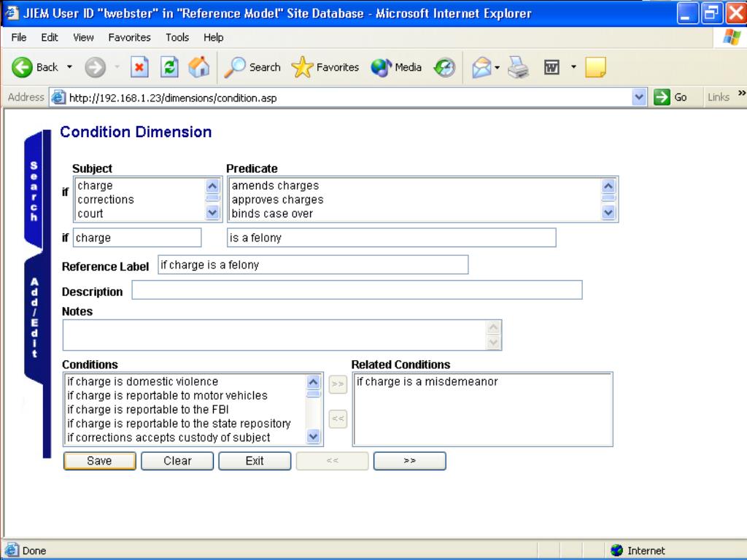Click the Print icon
Image resolution: width=747 pixels, height=560 pixels.
519,67
